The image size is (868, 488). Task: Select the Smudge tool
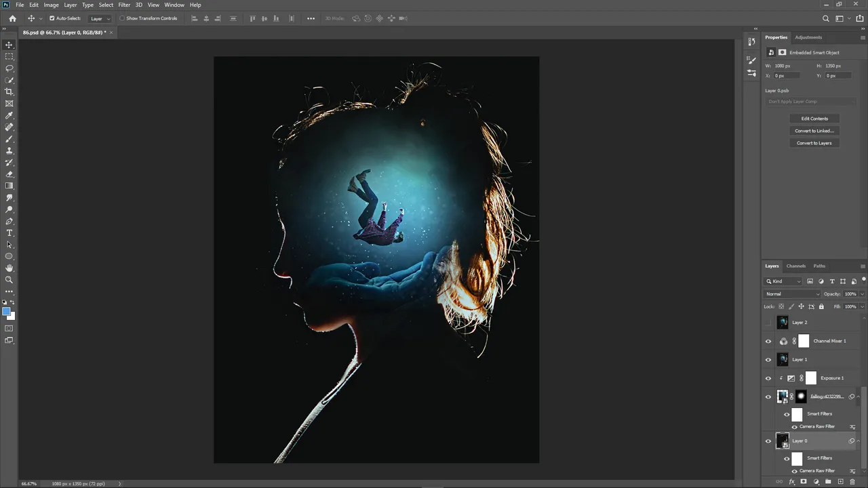point(9,198)
